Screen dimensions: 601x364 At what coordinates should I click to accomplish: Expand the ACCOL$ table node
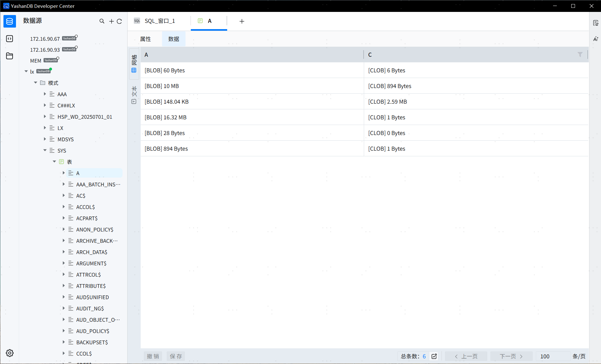[64, 207]
